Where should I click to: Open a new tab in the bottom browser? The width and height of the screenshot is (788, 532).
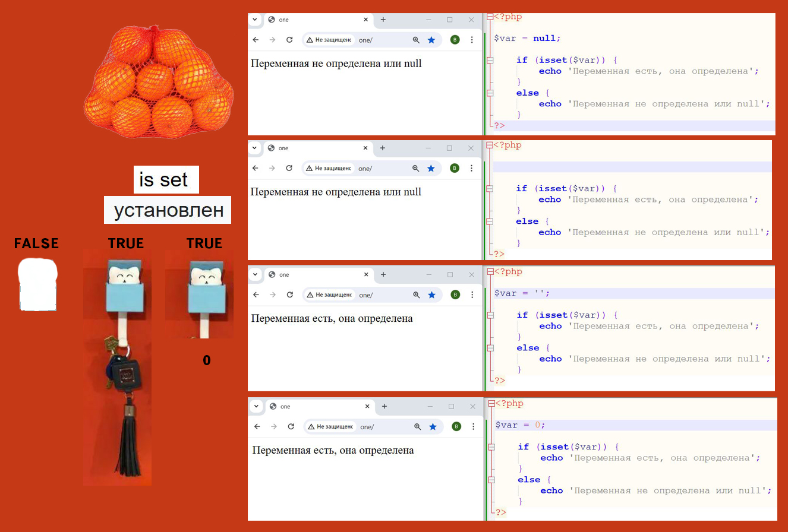(384, 406)
